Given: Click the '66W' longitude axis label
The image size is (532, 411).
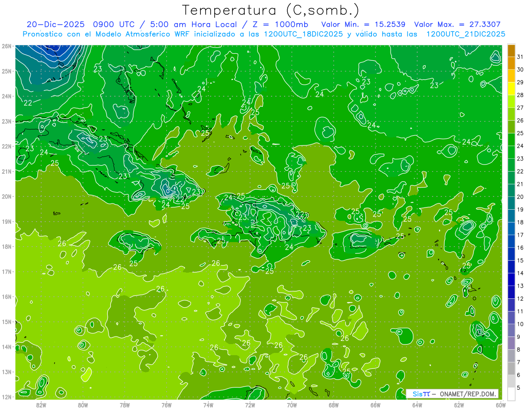Looking at the screenshot, I should [x=375, y=404].
